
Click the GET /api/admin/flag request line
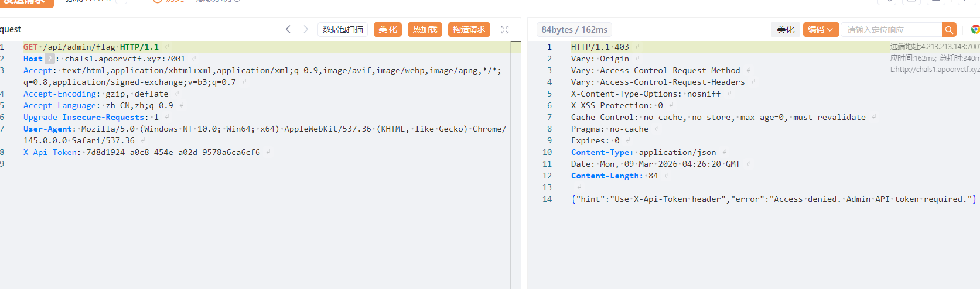coord(91,47)
